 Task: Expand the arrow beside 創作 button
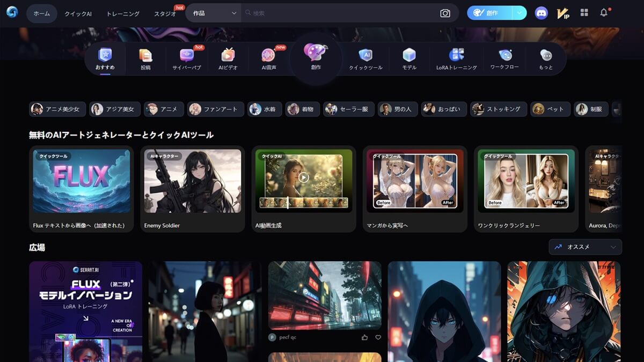pyautogui.click(x=519, y=13)
